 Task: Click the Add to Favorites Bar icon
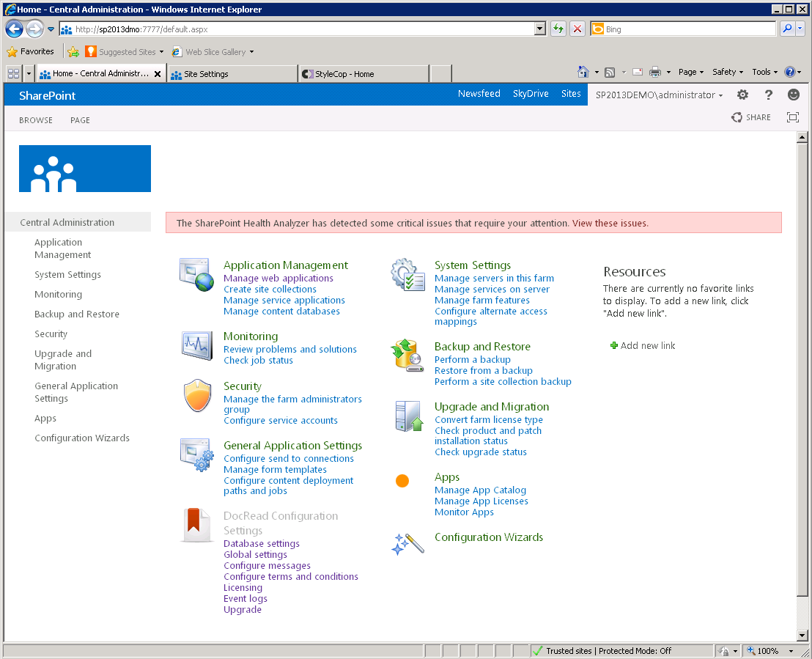click(73, 52)
